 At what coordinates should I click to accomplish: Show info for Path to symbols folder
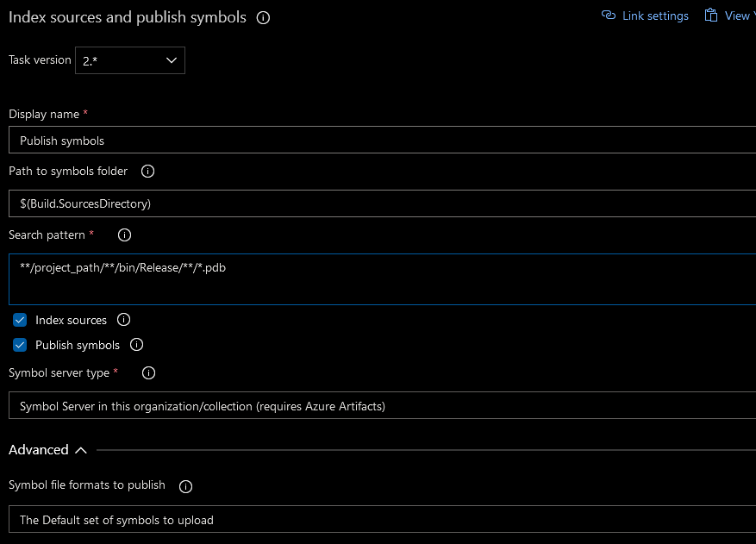click(147, 172)
